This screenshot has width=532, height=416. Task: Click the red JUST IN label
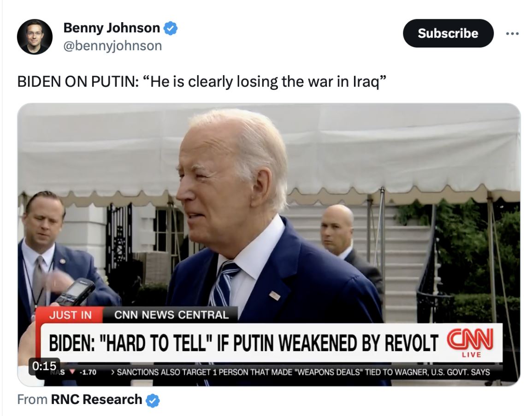70,315
